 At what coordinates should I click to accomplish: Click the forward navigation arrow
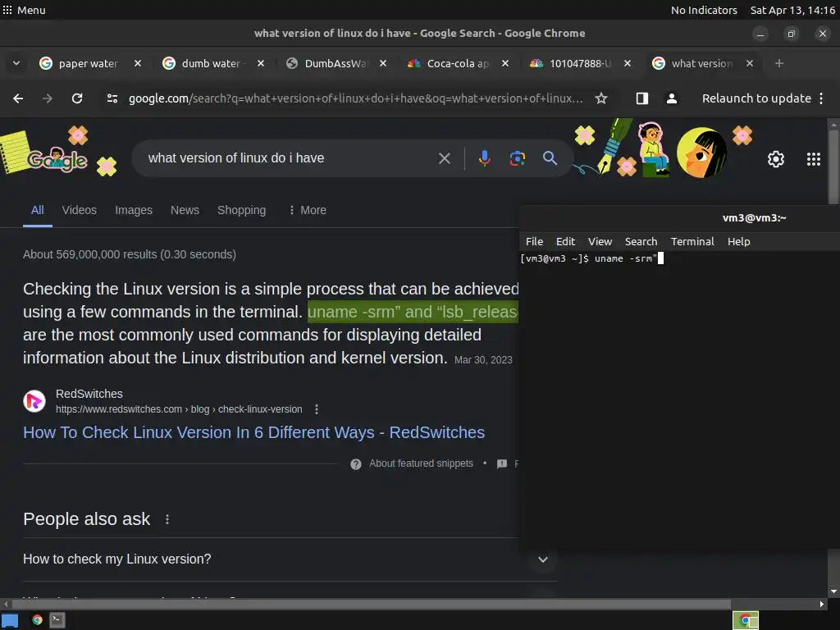point(48,98)
